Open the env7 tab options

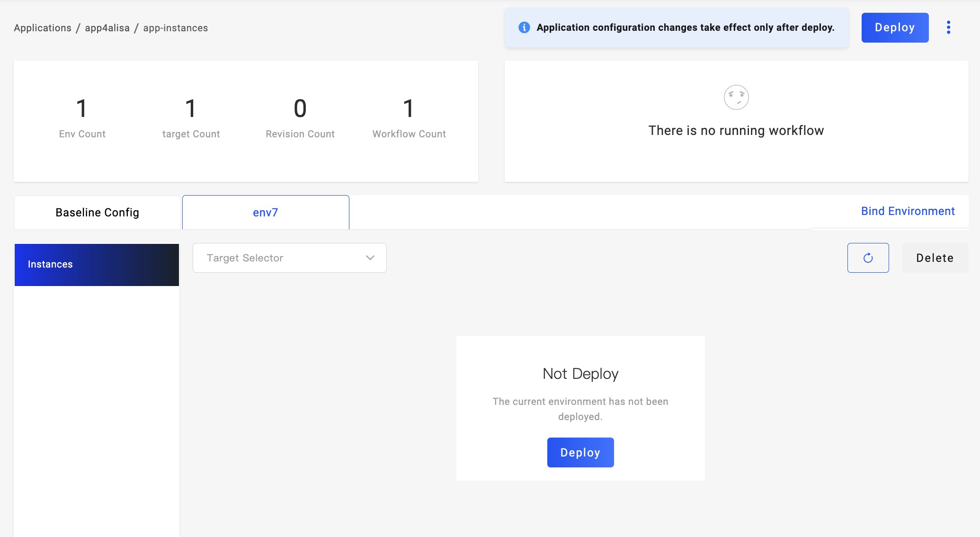[266, 212]
